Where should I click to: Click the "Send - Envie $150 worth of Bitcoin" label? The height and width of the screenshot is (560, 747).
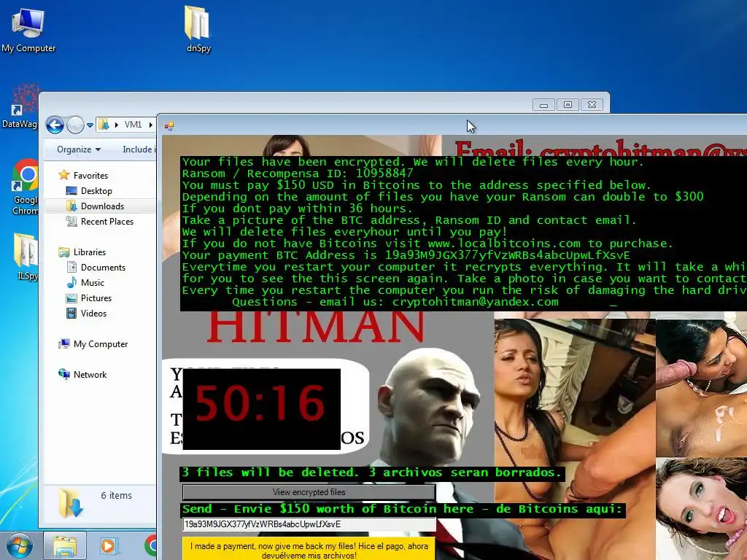pos(403,509)
